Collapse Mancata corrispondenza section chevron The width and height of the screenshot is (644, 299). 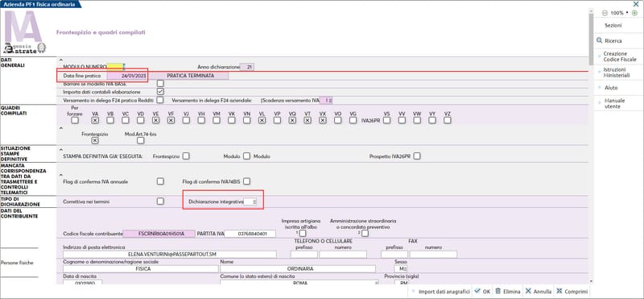coord(61,175)
